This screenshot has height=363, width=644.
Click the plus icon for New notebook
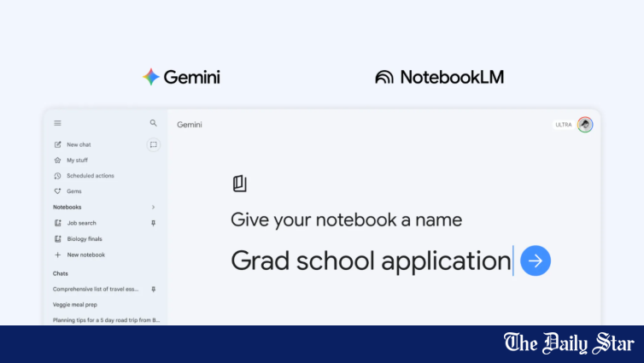(58, 255)
